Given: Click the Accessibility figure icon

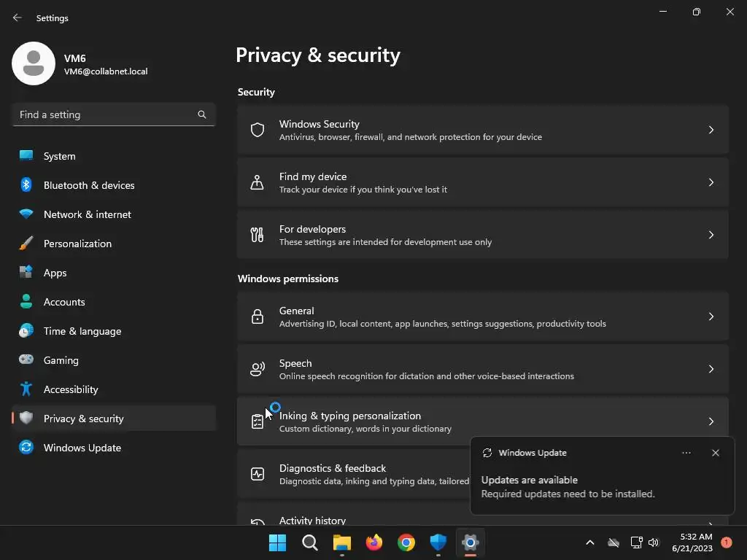Looking at the screenshot, I should click(26, 389).
